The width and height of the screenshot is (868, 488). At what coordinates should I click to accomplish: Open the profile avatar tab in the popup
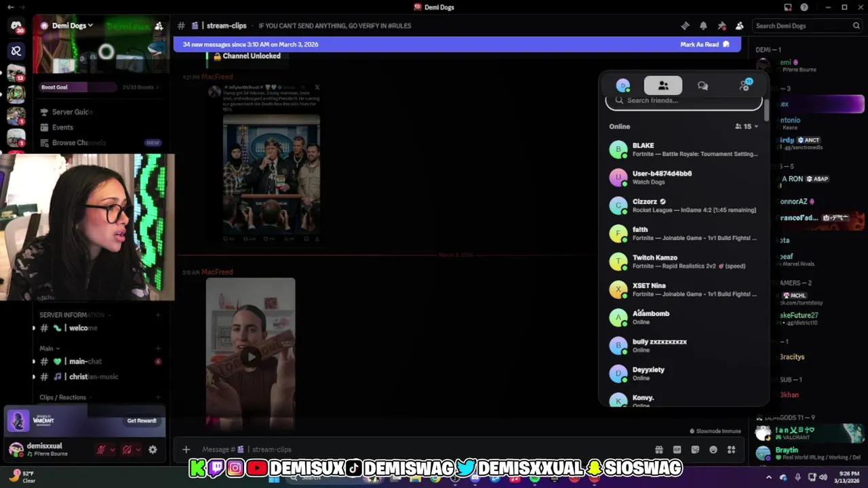point(623,85)
